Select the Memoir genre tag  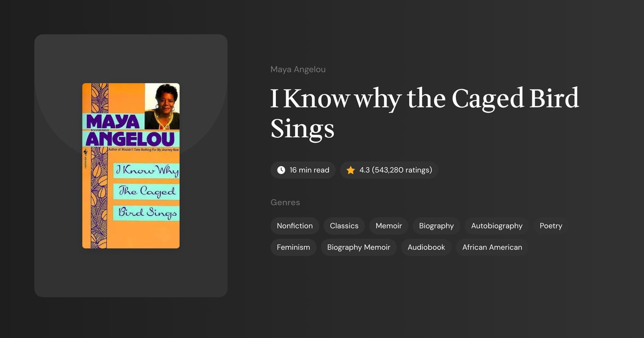tap(388, 226)
